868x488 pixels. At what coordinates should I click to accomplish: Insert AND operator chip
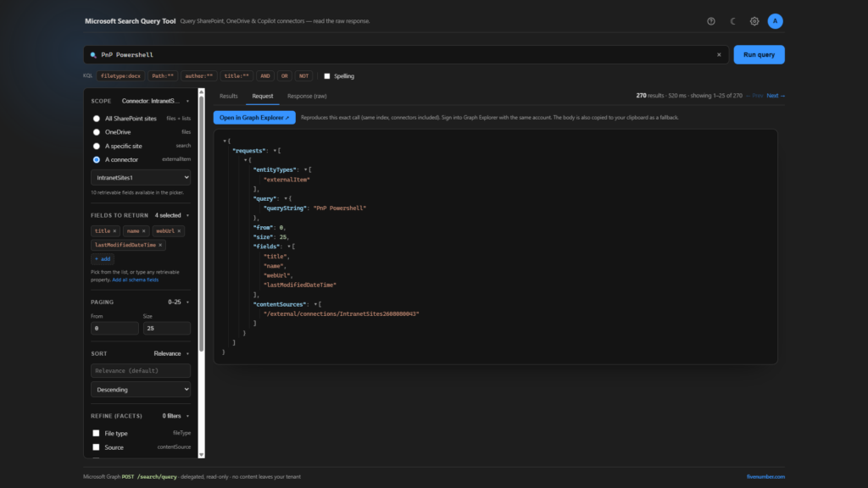(265, 75)
